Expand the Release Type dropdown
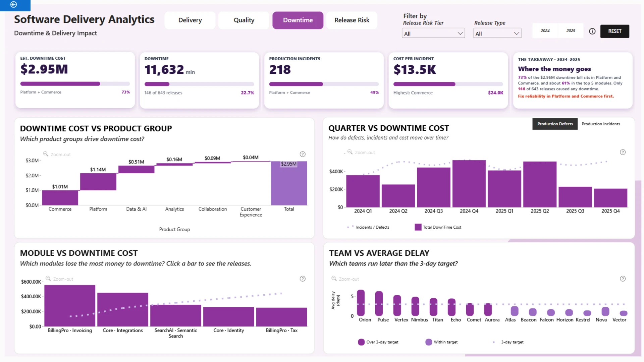 coord(497,34)
